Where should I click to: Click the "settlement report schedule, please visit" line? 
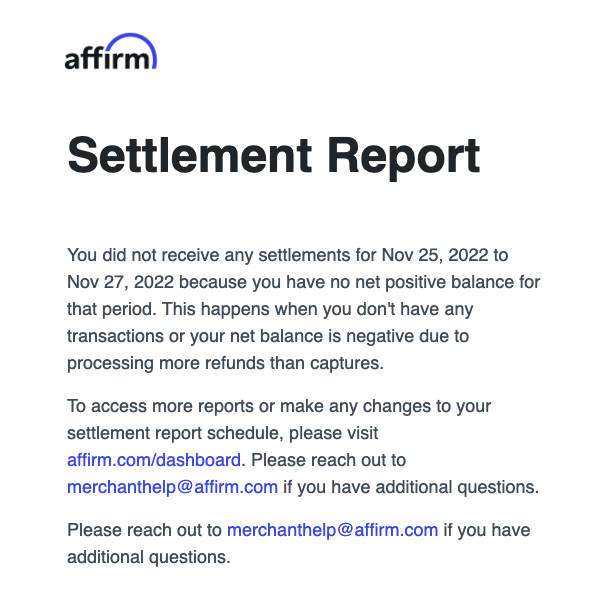tap(223, 433)
